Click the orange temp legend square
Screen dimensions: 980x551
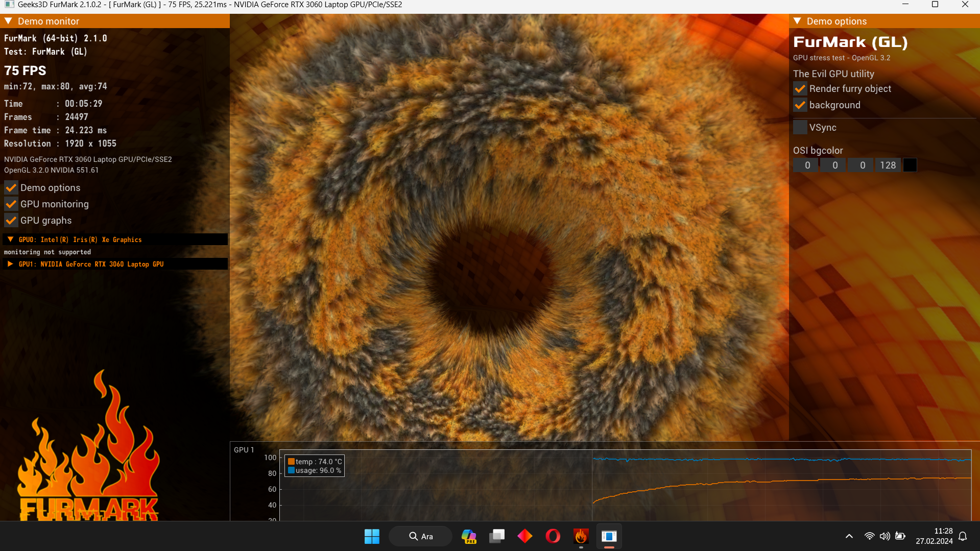291,462
